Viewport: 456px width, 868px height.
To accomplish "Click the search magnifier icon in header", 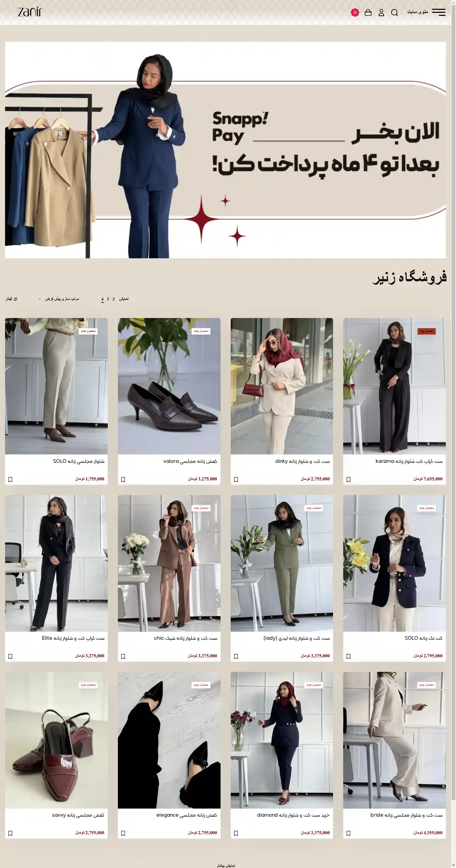I will 394,12.
